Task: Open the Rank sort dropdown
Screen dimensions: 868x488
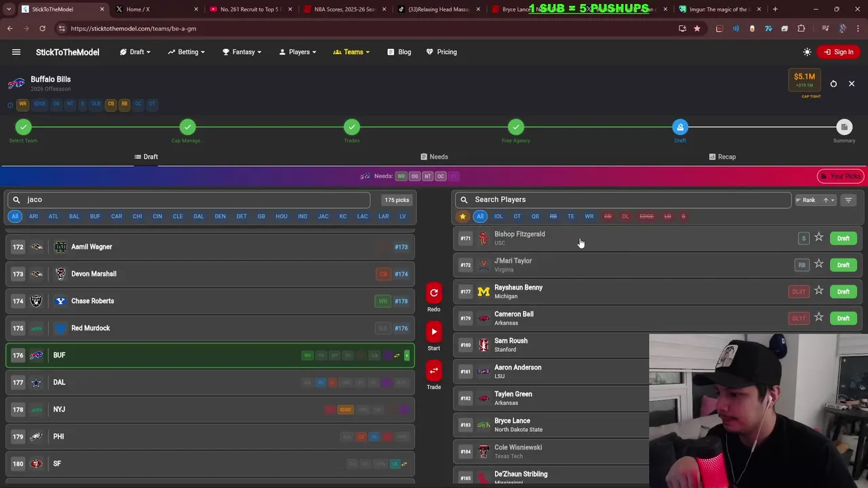Action: (x=815, y=200)
